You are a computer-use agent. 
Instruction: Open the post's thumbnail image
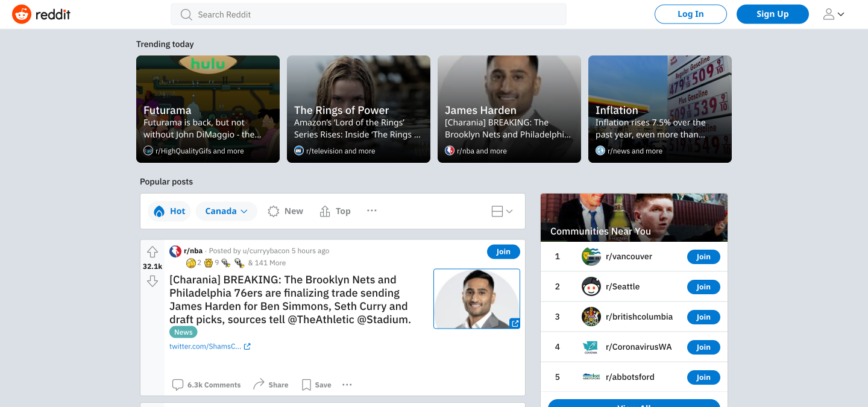pyautogui.click(x=477, y=298)
